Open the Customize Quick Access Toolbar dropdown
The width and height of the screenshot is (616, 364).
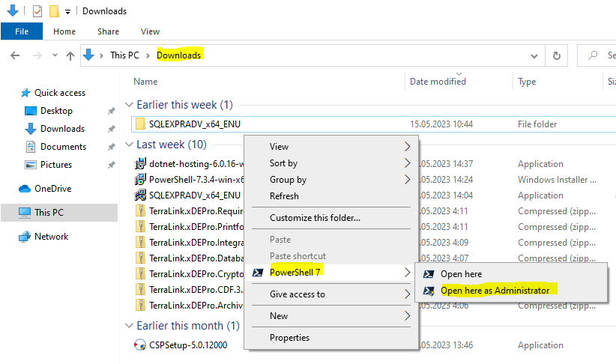tap(67, 12)
